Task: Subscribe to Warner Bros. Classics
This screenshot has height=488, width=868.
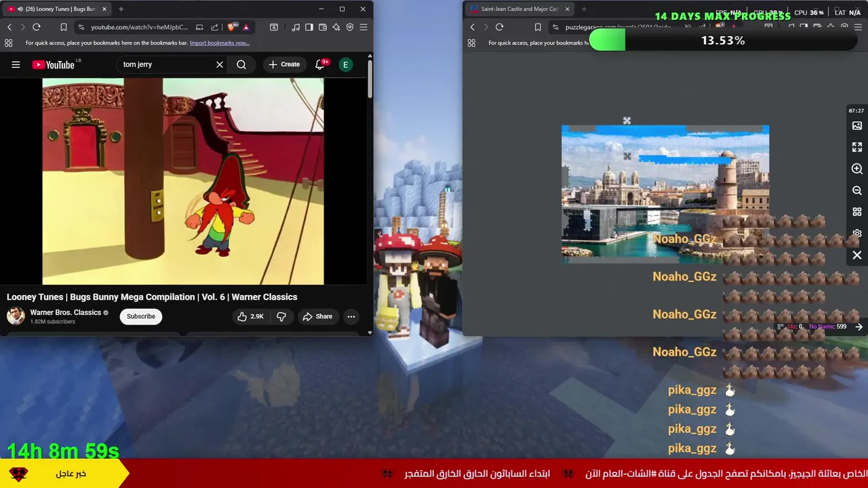Action: coord(141,317)
